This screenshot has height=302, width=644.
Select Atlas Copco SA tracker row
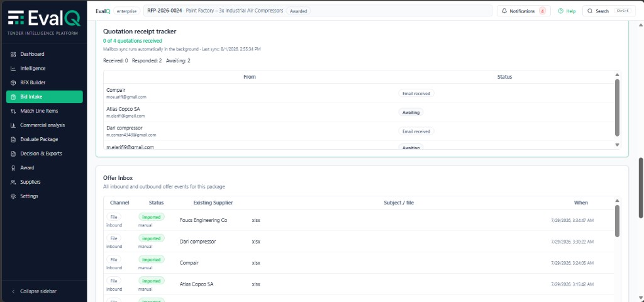tap(359, 112)
